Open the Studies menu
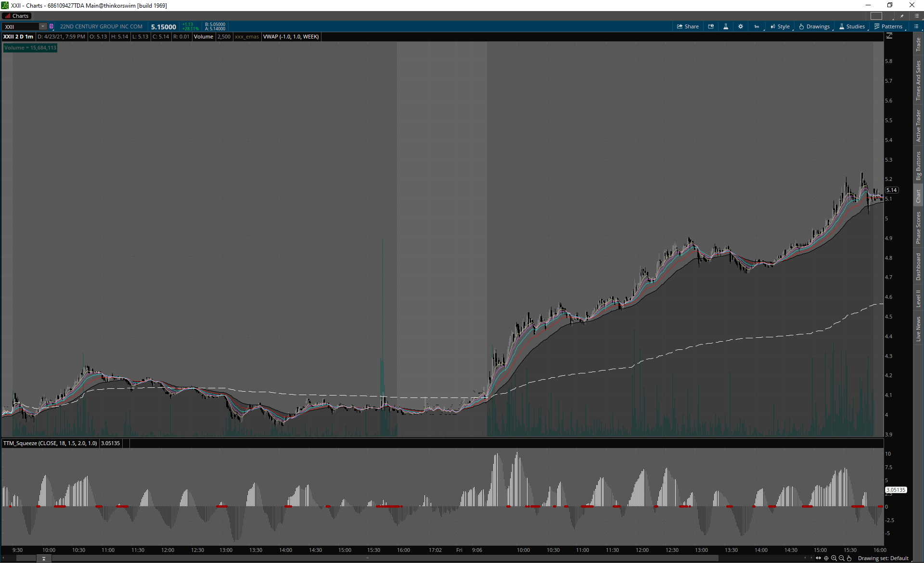 852,26
